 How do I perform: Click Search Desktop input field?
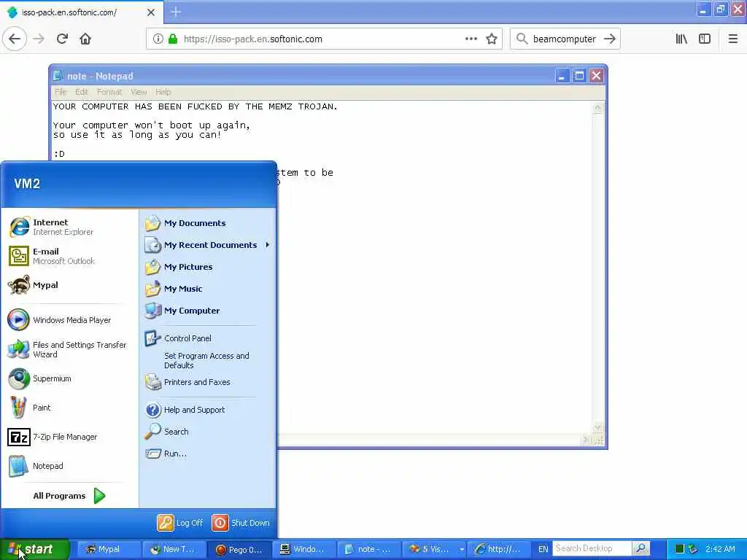click(x=592, y=548)
